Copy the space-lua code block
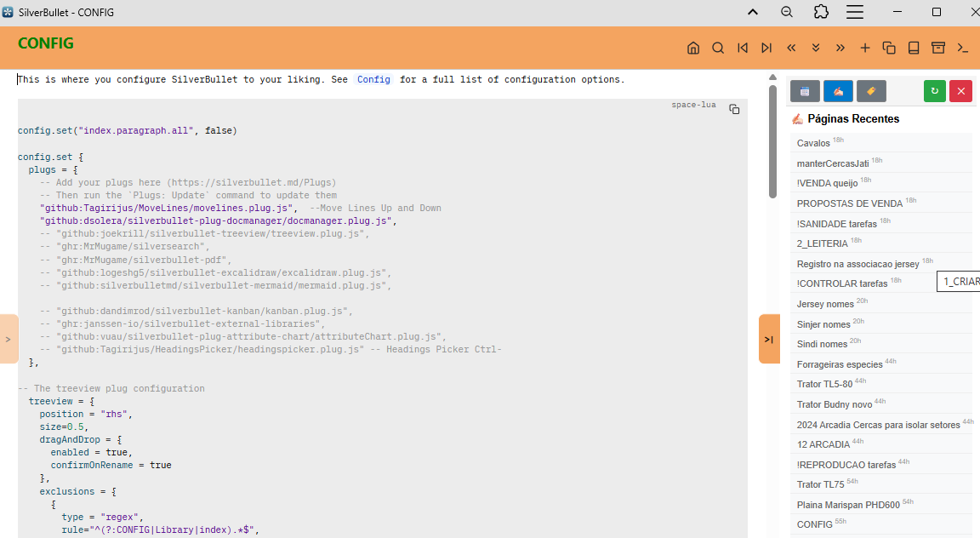The height and width of the screenshot is (538, 980). tap(734, 110)
